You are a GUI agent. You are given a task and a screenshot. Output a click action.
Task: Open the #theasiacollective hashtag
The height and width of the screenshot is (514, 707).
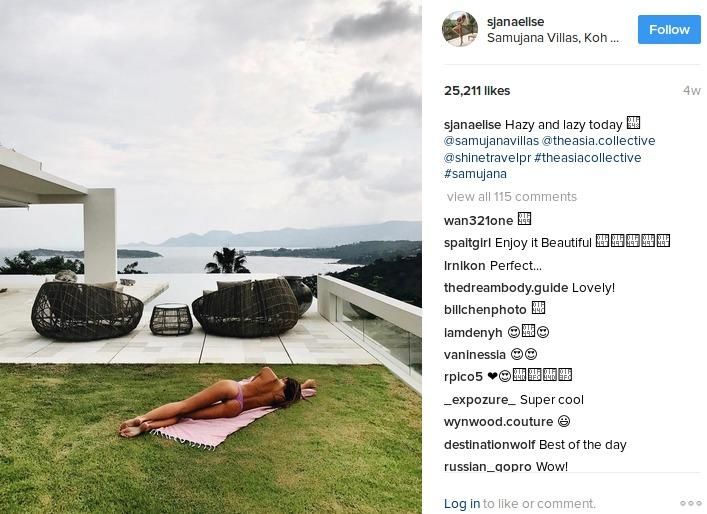pyautogui.click(x=588, y=158)
